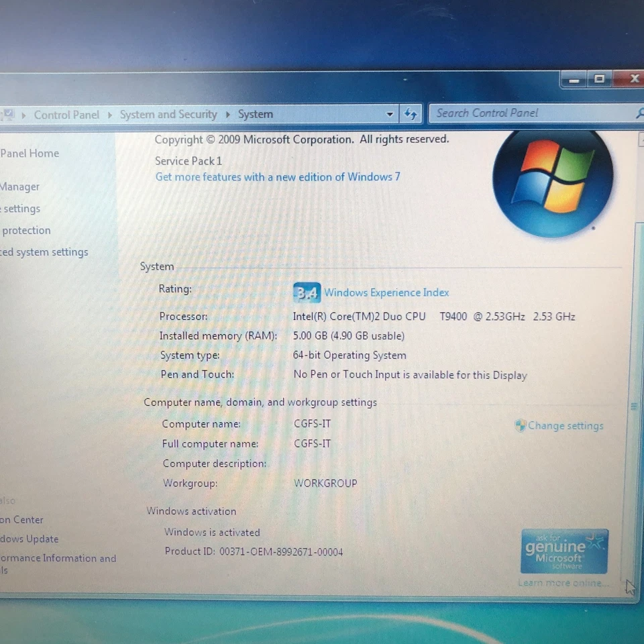Open Device Manager from the sidebar
Screen dimensions: 644x644
(19, 186)
